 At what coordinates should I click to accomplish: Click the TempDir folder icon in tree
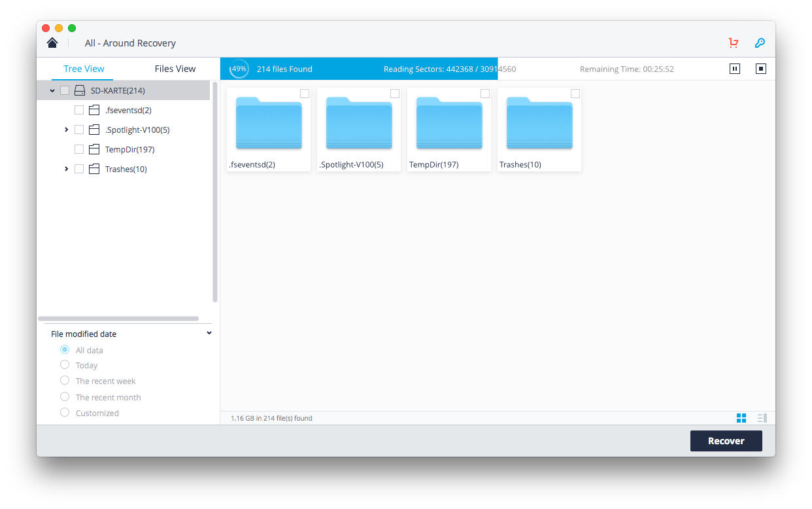click(x=94, y=149)
